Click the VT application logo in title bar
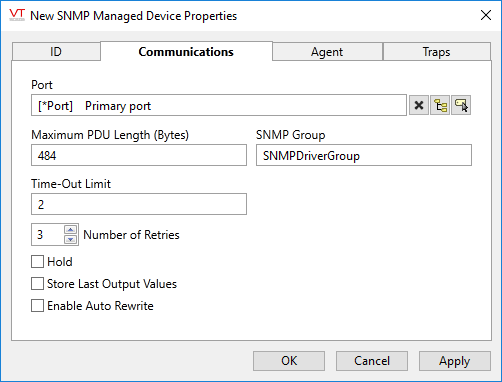Image resolution: width=502 pixels, height=382 pixels. coord(17,15)
